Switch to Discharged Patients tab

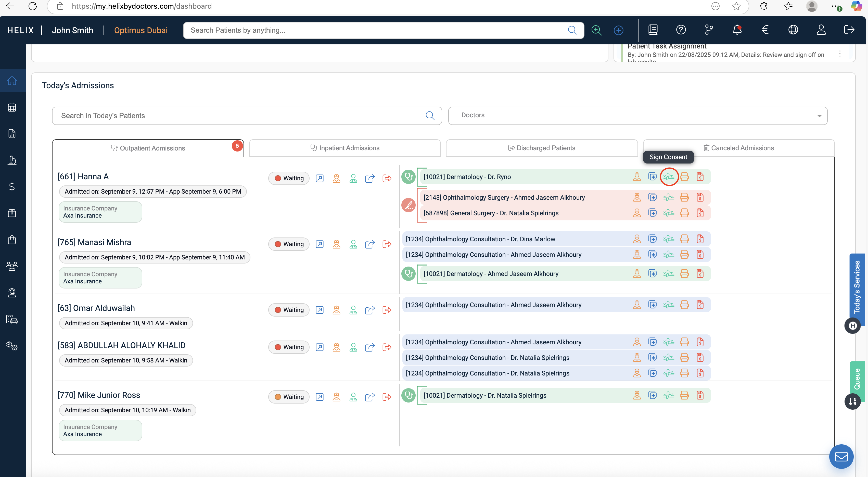tap(542, 148)
